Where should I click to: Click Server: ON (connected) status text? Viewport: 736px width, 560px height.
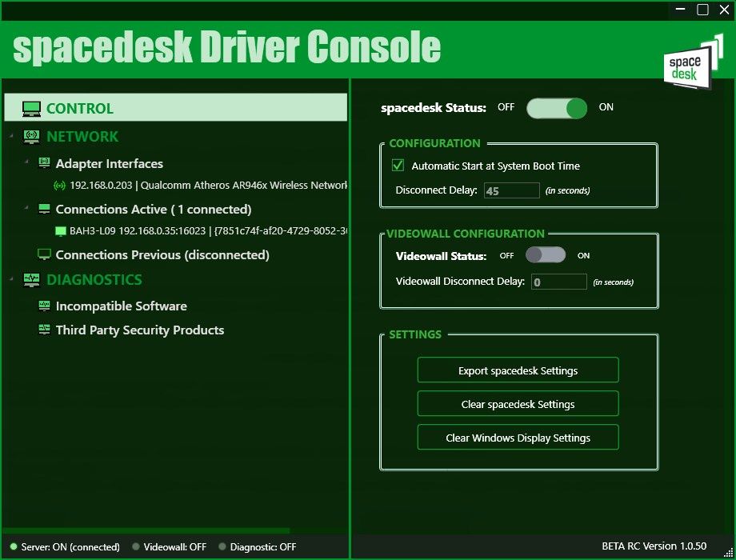tap(70, 547)
